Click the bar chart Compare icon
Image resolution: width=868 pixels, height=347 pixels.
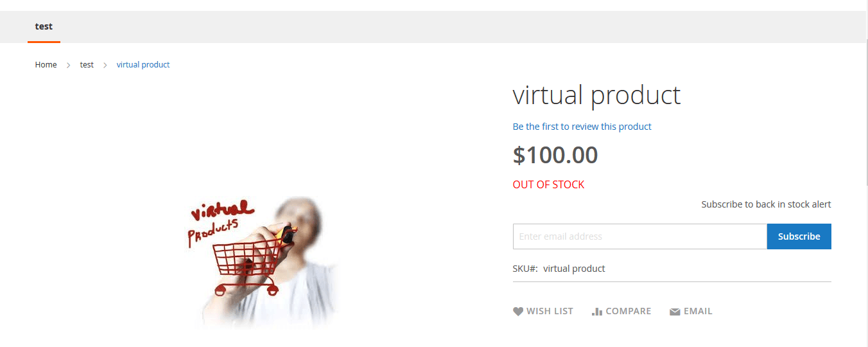click(597, 312)
